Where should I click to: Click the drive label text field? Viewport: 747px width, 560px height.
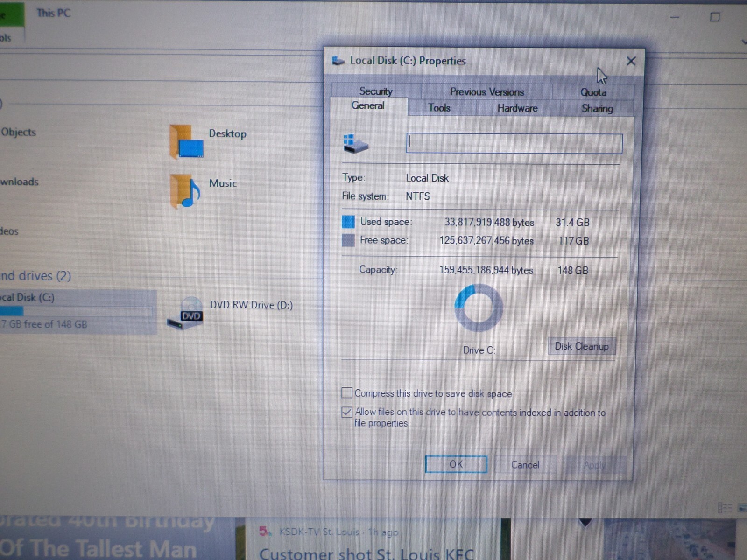point(514,143)
